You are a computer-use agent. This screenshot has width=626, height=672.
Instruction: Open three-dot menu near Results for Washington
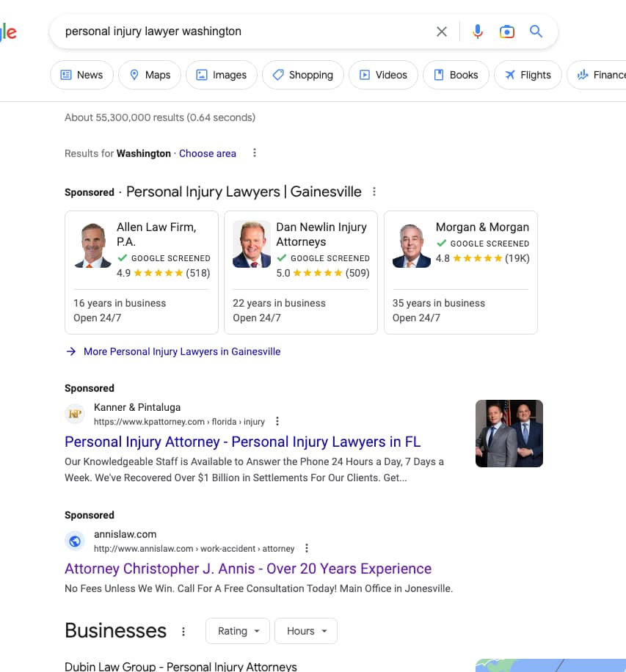point(254,153)
